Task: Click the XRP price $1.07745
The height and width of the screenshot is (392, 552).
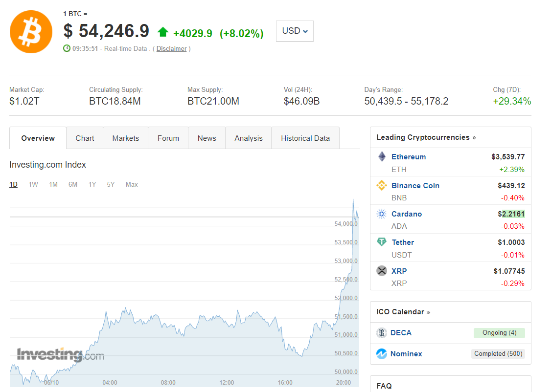Action: click(509, 271)
